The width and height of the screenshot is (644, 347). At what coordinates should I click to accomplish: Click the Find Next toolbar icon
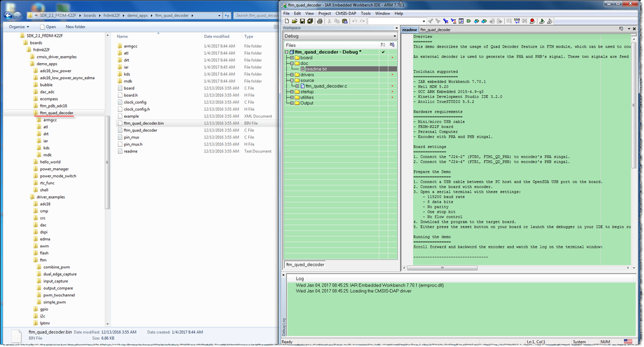pos(438,21)
